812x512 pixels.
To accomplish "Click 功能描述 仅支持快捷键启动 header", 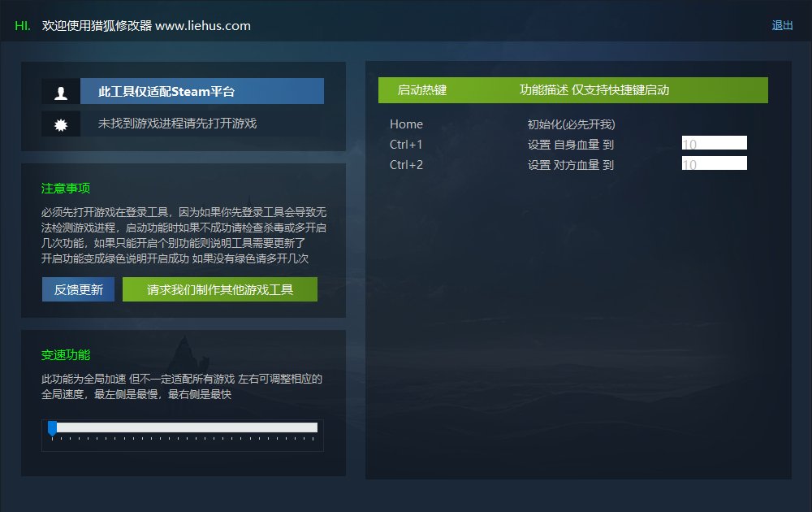I will pos(594,90).
